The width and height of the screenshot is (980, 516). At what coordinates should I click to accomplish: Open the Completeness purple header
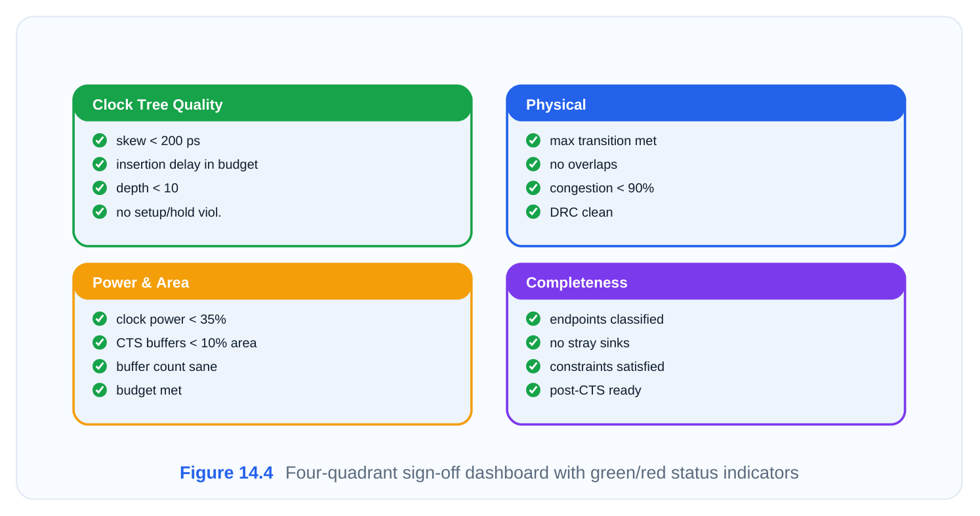[706, 282]
